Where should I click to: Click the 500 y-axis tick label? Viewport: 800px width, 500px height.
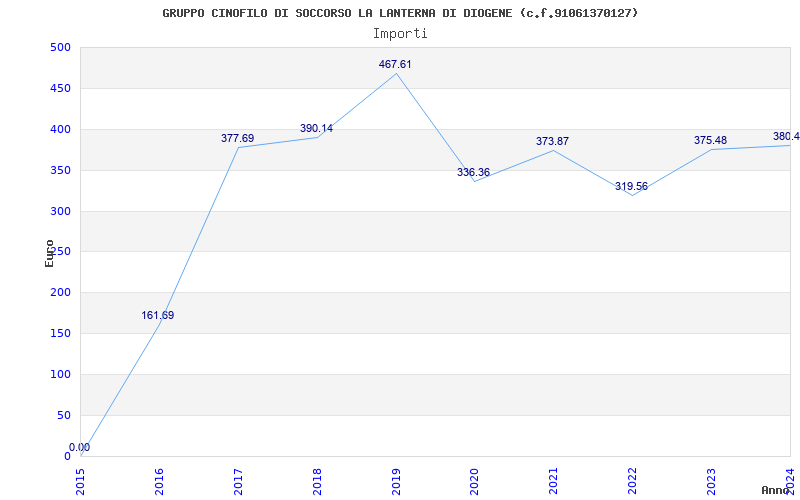pyautogui.click(x=60, y=47)
